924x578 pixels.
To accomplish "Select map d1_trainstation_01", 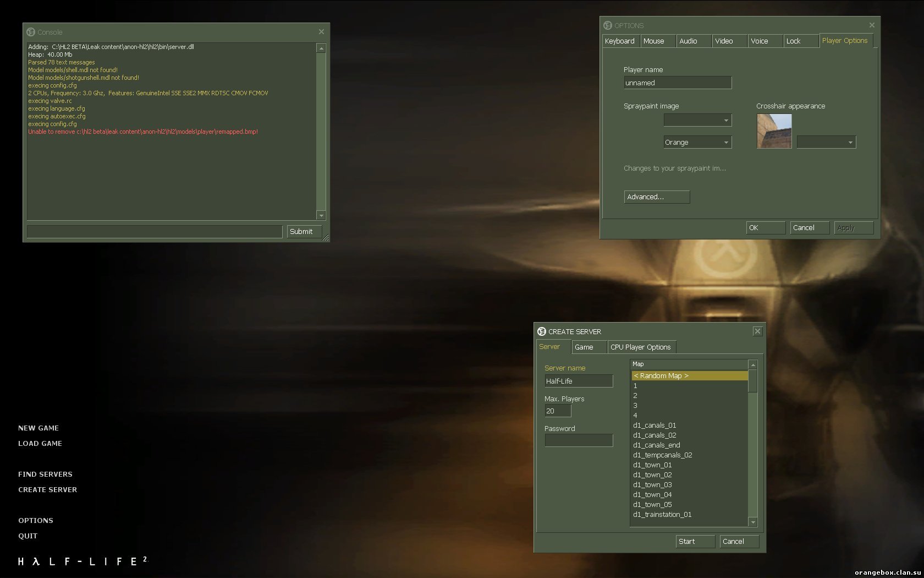I will [x=690, y=515].
